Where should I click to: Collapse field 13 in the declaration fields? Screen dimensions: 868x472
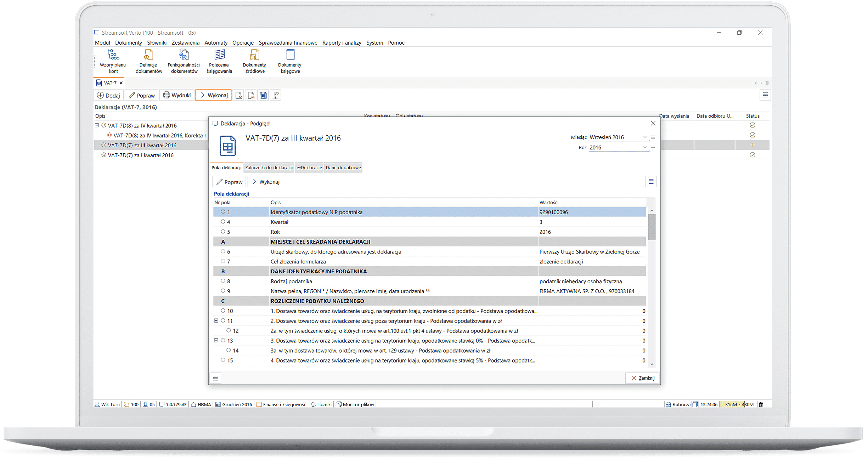pos(216,340)
